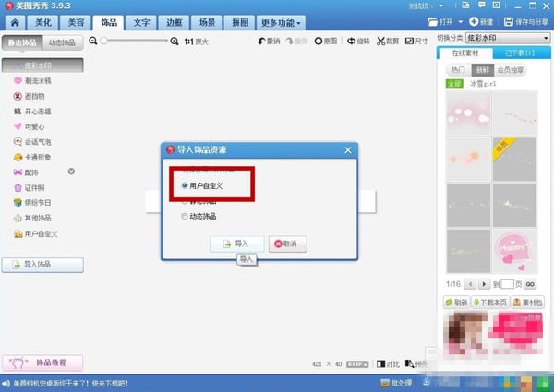Switch to the 场景 tab

pos(207,23)
